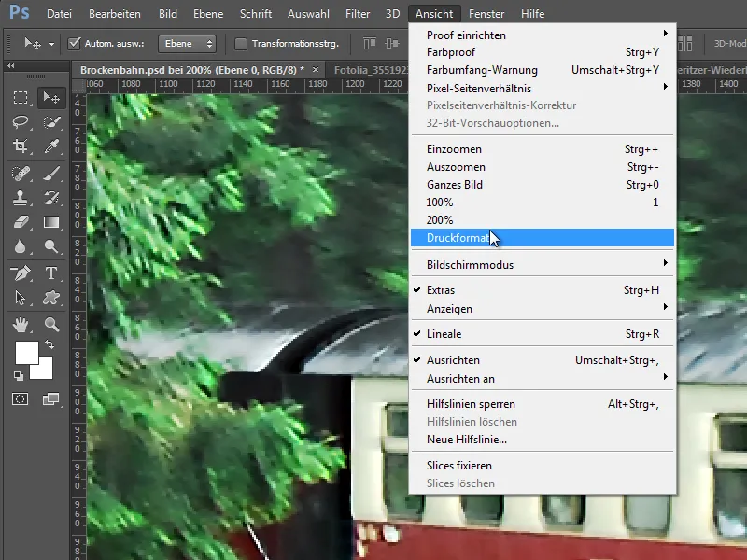Select the Gradient tool
747x560 pixels.
pyautogui.click(x=51, y=222)
